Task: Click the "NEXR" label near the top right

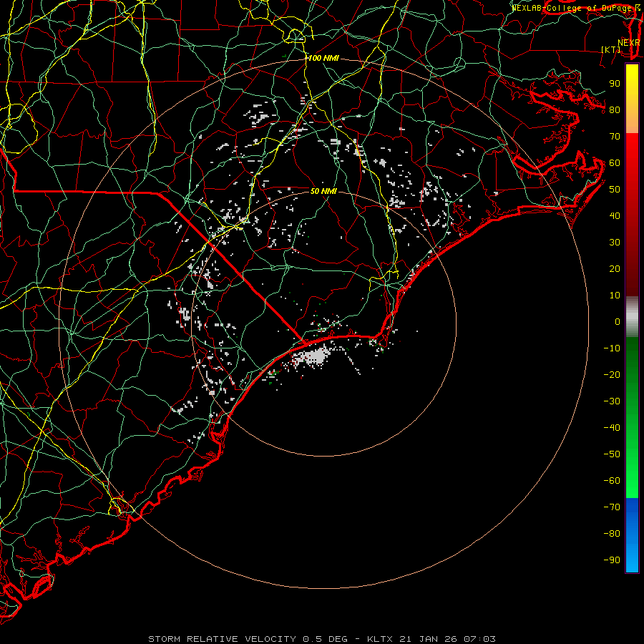Action: [x=628, y=43]
